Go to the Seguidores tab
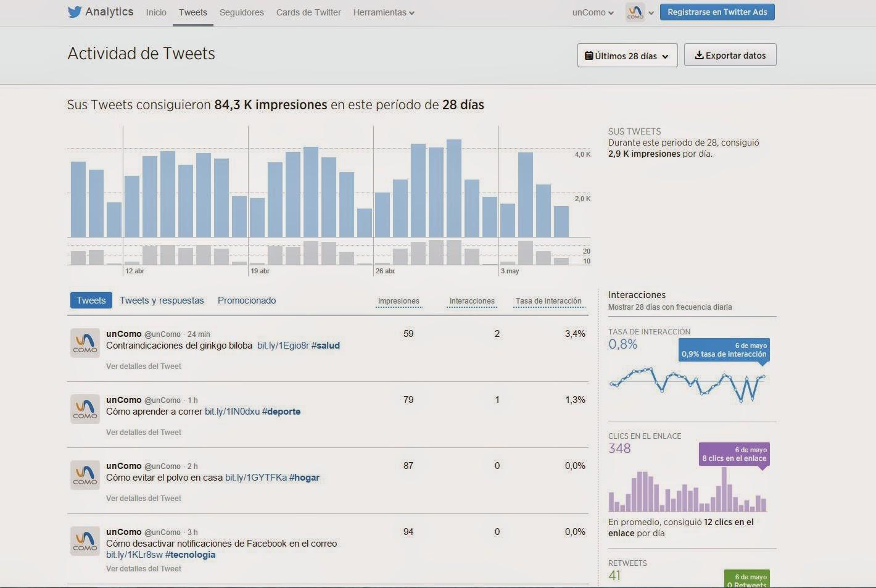 (x=241, y=12)
